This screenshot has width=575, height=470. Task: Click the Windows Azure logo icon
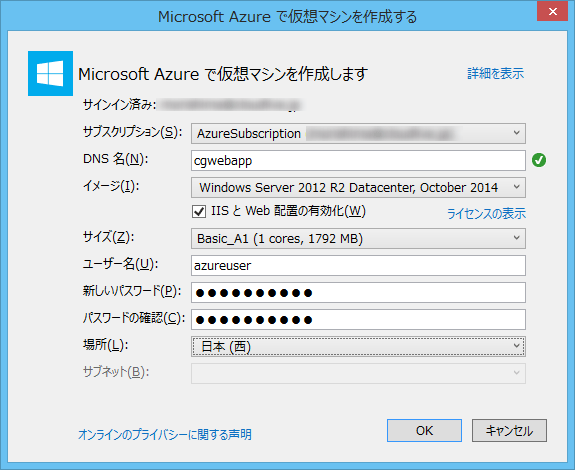50,73
